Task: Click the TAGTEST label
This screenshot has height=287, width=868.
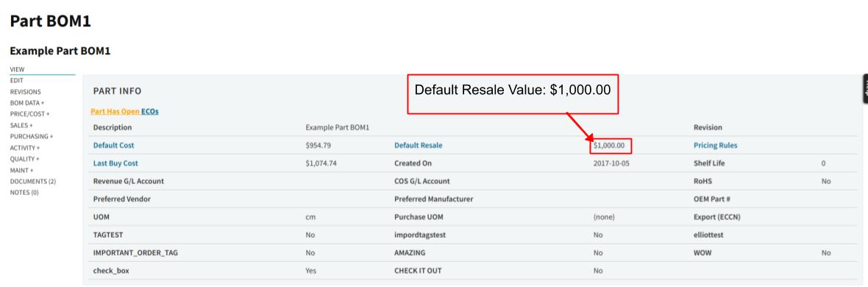Action: [108, 235]
